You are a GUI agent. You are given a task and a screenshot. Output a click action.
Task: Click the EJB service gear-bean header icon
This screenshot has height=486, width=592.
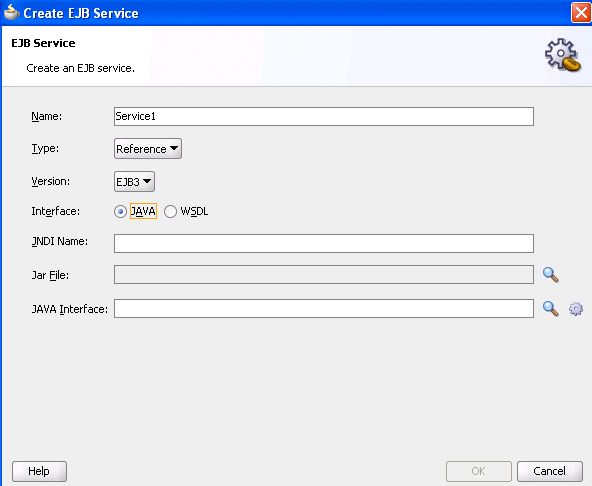click(x=563, y=55)
